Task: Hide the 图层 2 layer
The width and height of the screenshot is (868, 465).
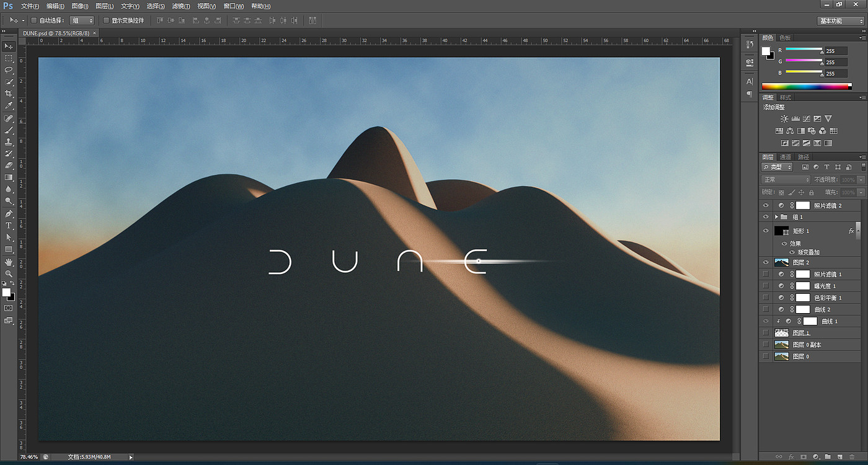Action: pos(766,262)
